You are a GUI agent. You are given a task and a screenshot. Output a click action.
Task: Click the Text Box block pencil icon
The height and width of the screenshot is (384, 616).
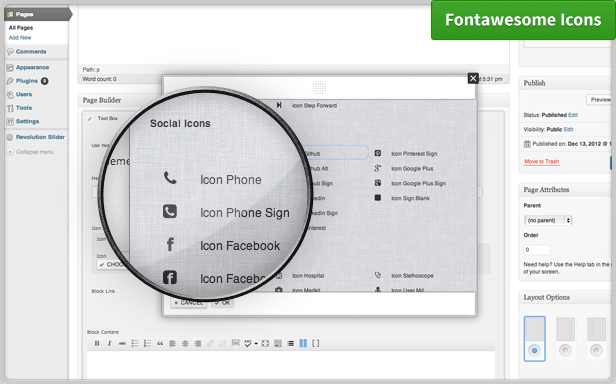click(90, 118)
